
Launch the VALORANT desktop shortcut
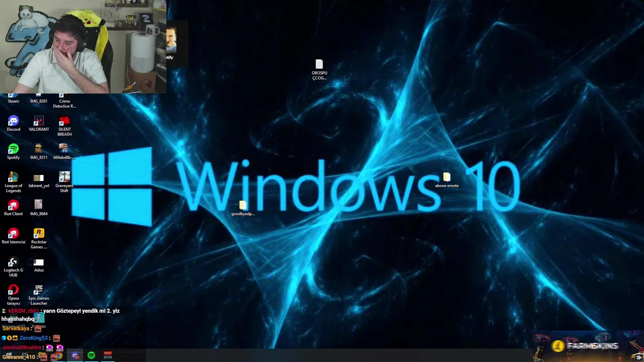39,124
